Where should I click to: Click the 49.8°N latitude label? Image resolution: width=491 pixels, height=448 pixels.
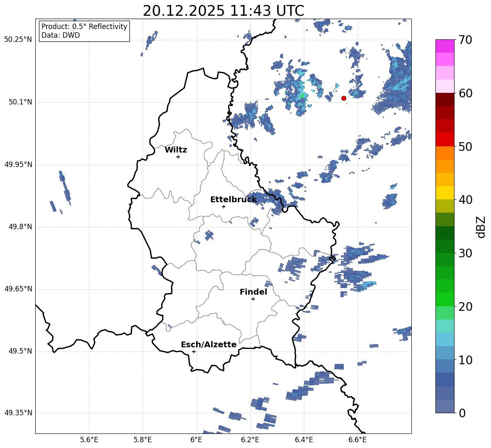tap(21, 227)
